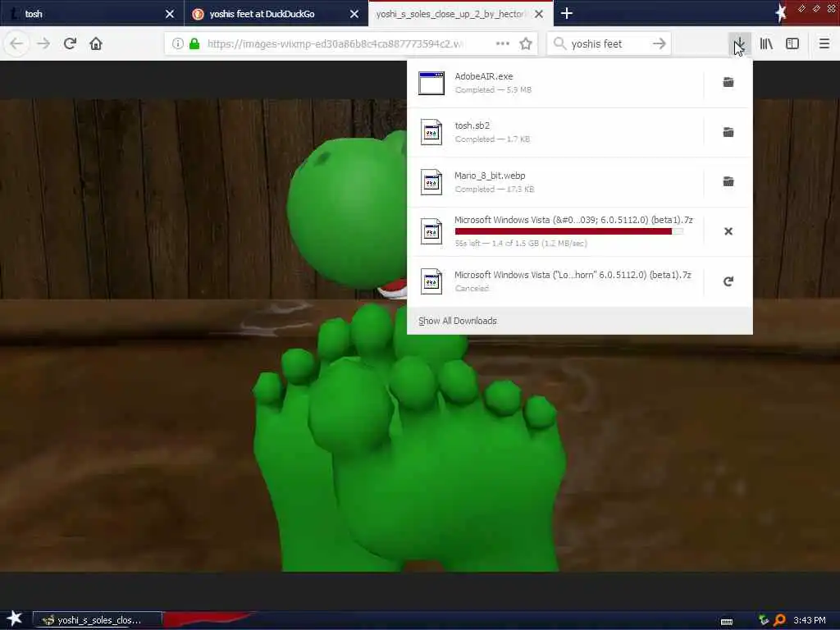Click the tosh.sb2 file icon
This screenshot has height=630, width=840.
click(431, 132)
